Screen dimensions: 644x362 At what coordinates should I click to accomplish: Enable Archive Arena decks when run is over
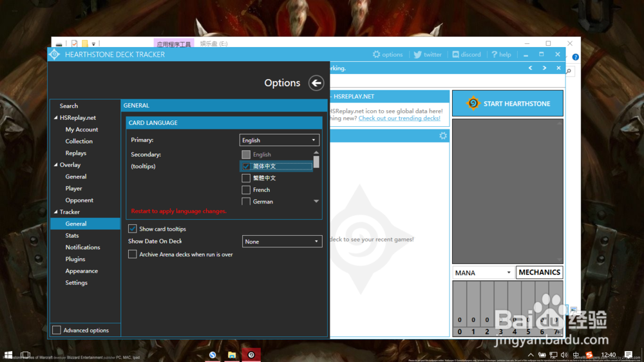[132, 254]
